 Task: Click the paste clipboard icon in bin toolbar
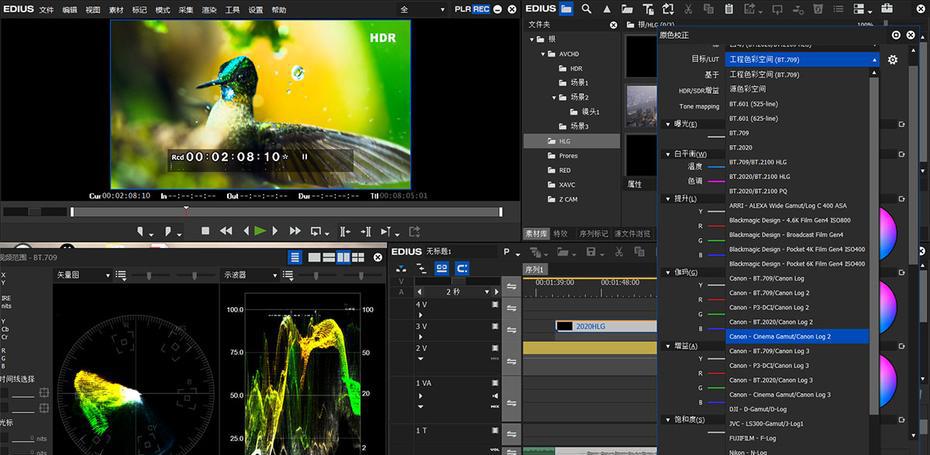coord(729,9)
